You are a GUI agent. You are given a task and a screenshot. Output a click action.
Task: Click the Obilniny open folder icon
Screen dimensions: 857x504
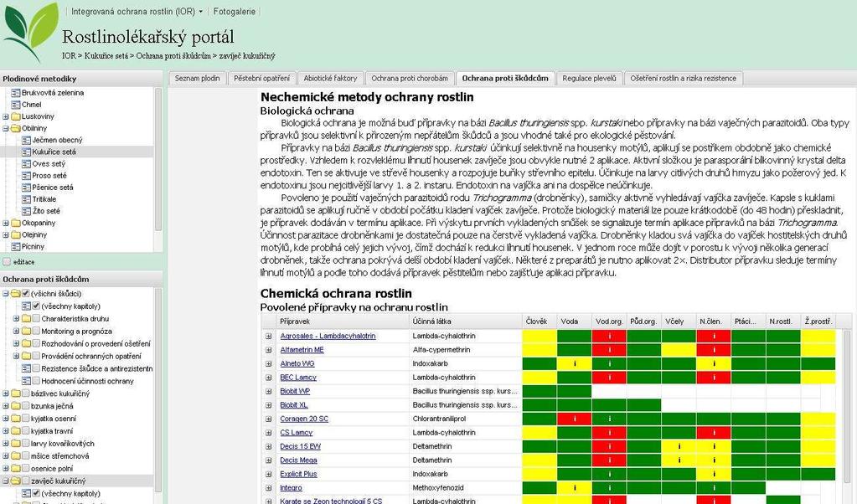pos(16,128)
